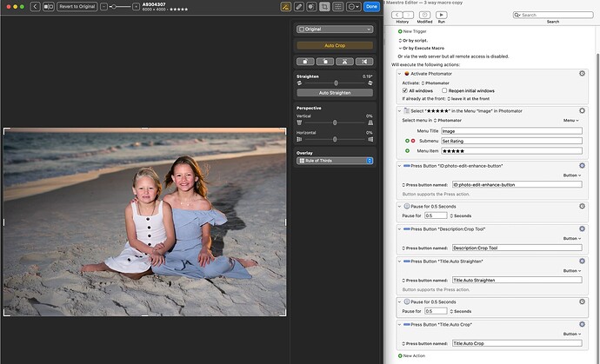
Task: Toggle the split compare view icon
Action: pyautogui.click(x=49, y=6)
